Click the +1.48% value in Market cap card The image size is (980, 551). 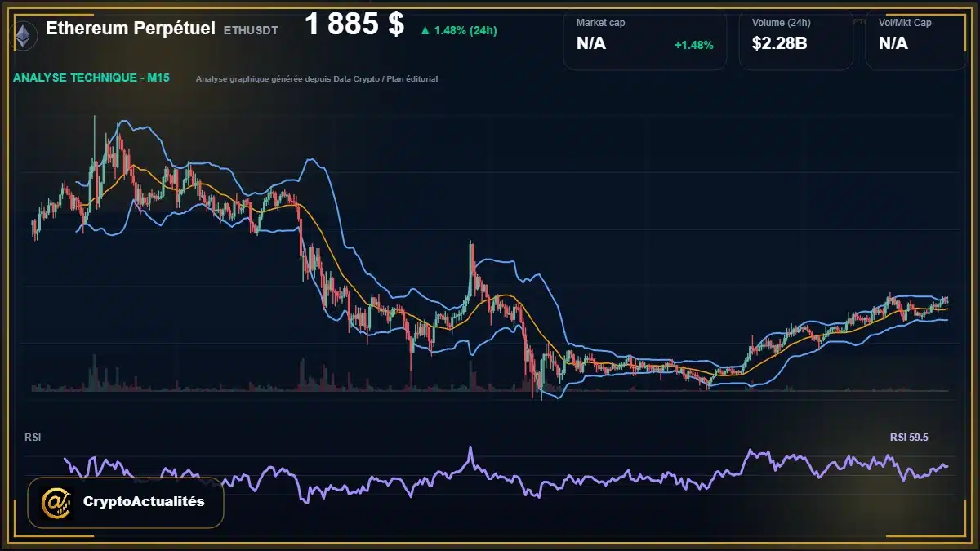(x=693, y=45)
